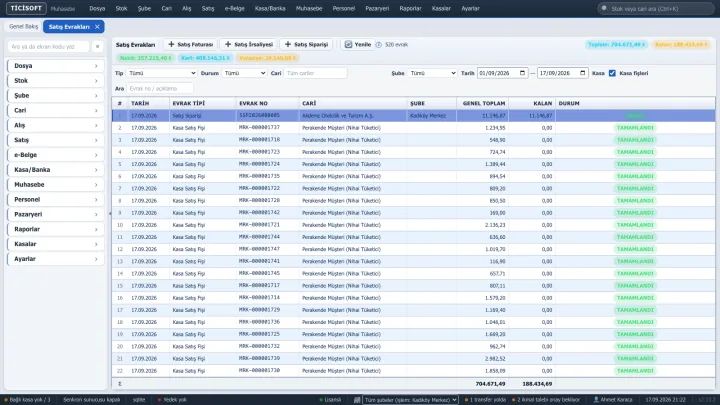Open the Dosya menu in the top bar
This screenshot has height=405, width=720.
pyautogui.click(x=97, y=8)
